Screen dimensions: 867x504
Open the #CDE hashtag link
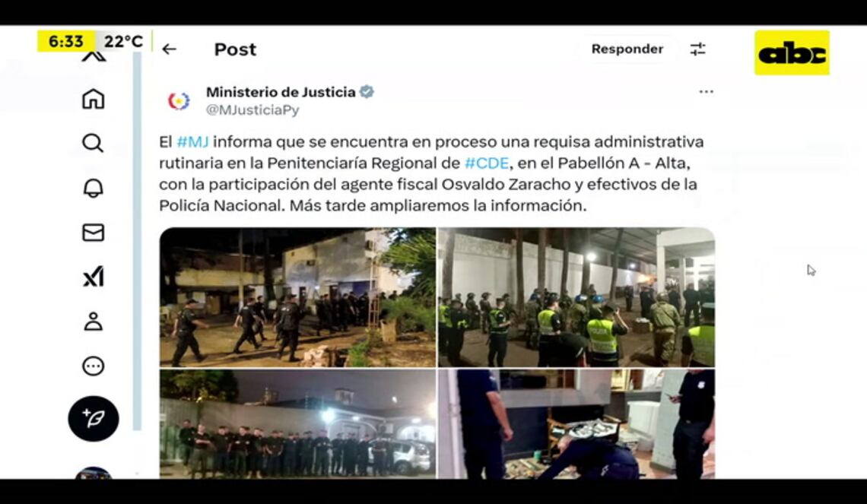(x=487, y=163)
